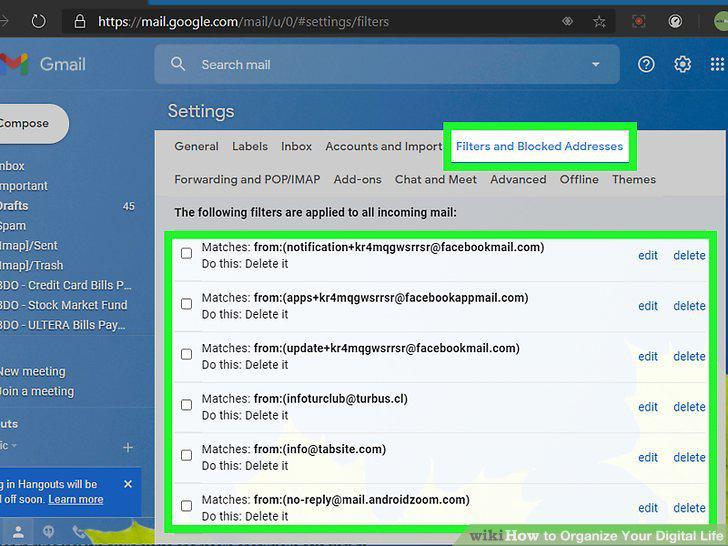Open the Chat and Meet tab
This screenshot has height=546, width=728.
436,180
